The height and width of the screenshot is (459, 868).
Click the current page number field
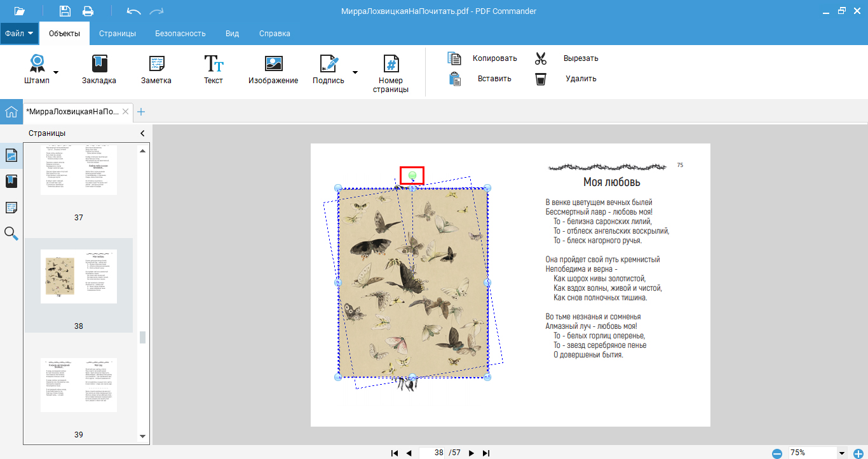(x=433, y=453)
